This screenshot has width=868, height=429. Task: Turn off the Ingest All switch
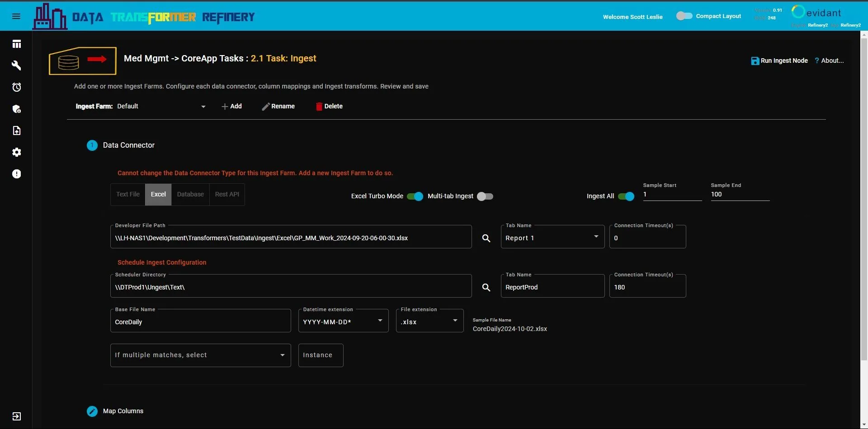(x=626, y=196)
